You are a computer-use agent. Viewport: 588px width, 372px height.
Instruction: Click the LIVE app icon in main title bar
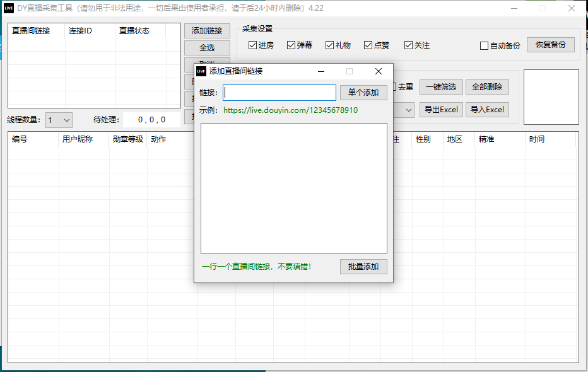(9, 8)
